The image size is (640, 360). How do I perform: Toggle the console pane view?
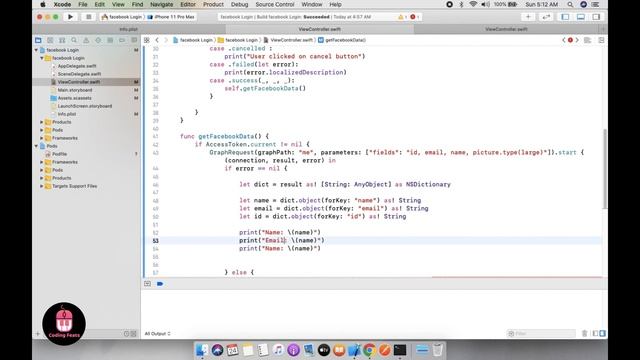tap(602, 333)
